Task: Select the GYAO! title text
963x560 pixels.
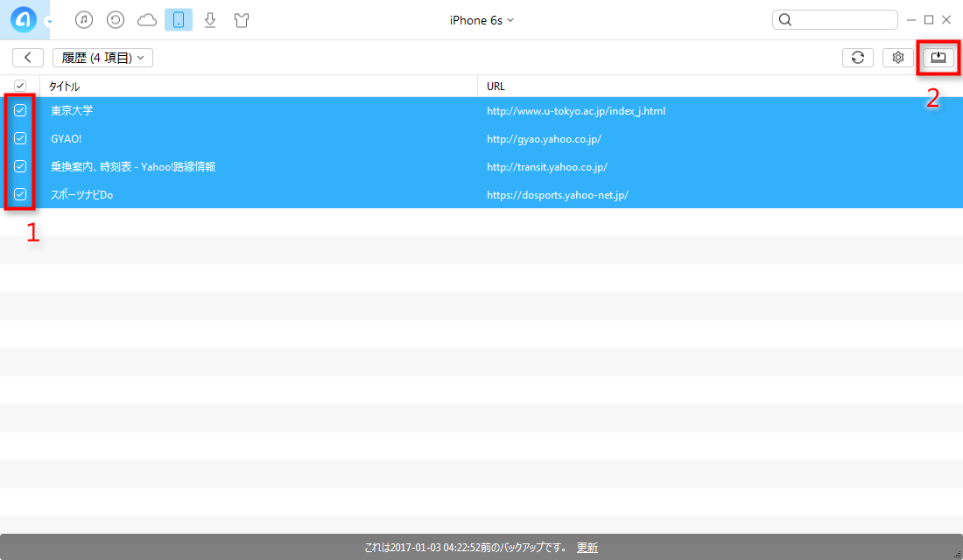Action: pyautogui.click(x=67, y=139)
